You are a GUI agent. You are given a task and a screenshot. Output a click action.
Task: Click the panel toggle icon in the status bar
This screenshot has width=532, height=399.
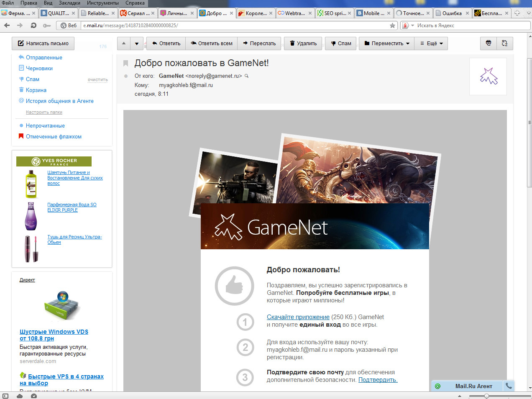coord(5,396)
